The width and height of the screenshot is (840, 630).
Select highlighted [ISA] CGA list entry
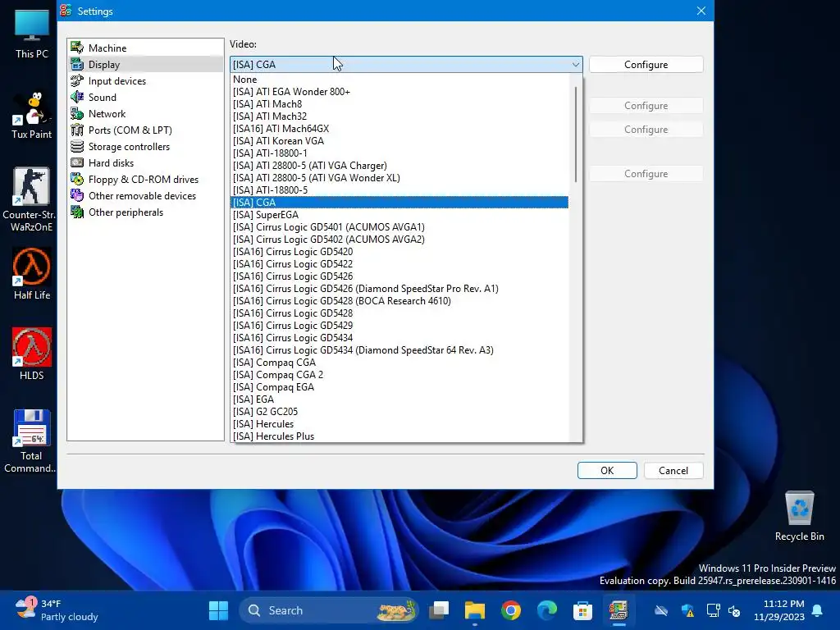pyautogui.click(x=399, y=203)
